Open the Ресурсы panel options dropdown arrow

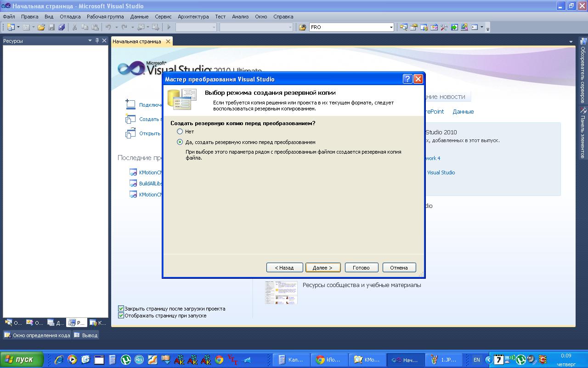[90, 40]
